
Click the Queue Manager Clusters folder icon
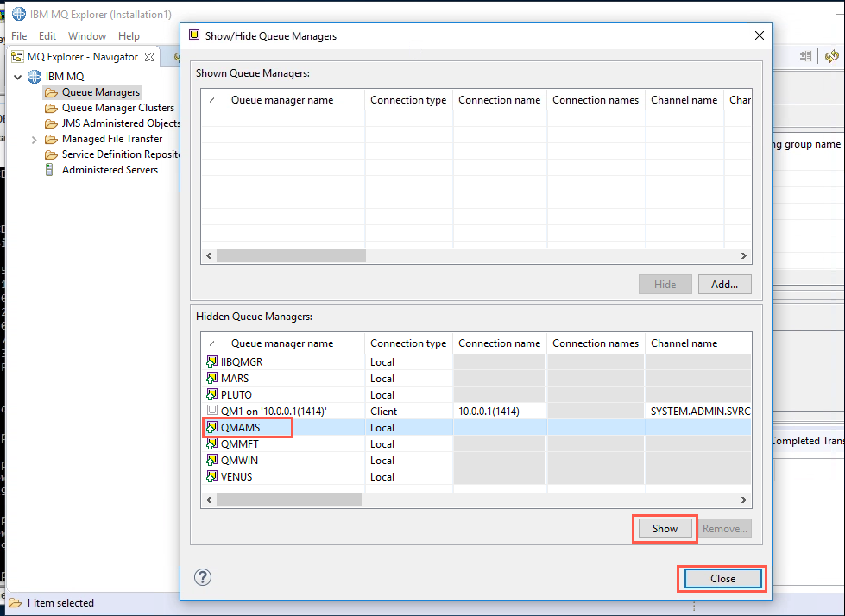51,108
